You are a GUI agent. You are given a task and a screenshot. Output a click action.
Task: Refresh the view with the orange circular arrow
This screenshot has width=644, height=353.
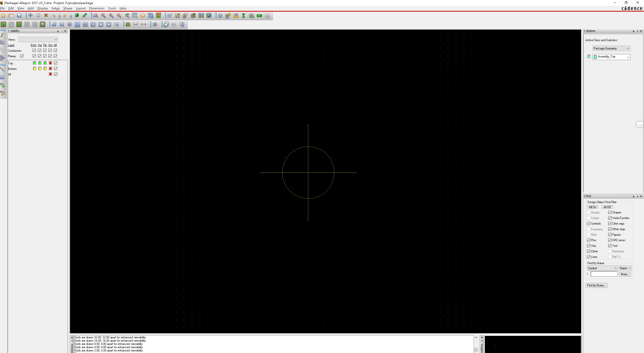pyautogui.click(x=143, y=16)
